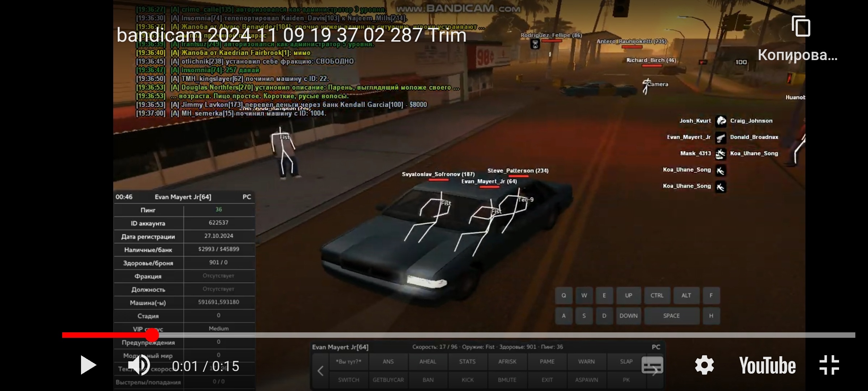Click the KICK admin button

pyautogui.click(x=467, y=380)
